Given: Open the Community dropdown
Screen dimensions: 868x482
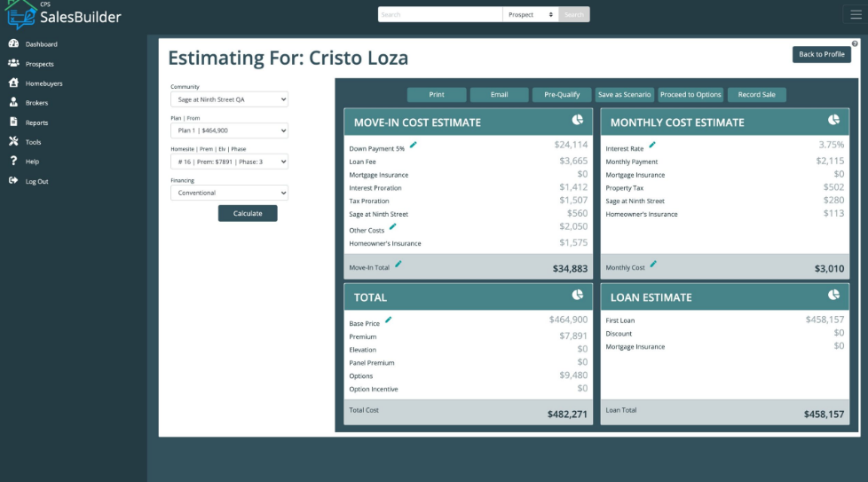Looking at the screenshot, I should point(229,100).
